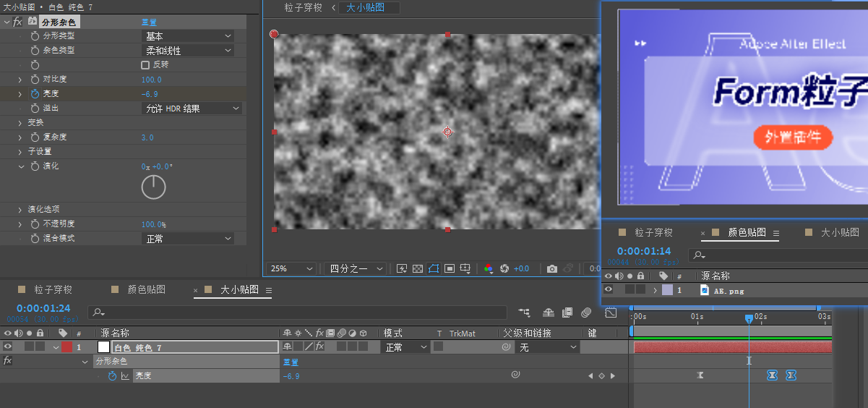
Task: Click 演化 angle dial control
Action: (153, 187)
